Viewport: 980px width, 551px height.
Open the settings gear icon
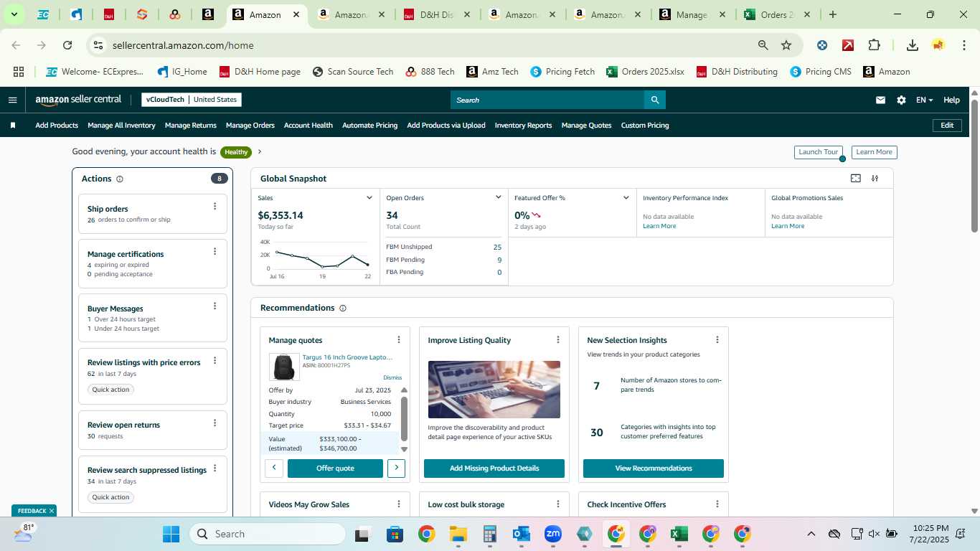coord(901,100)
